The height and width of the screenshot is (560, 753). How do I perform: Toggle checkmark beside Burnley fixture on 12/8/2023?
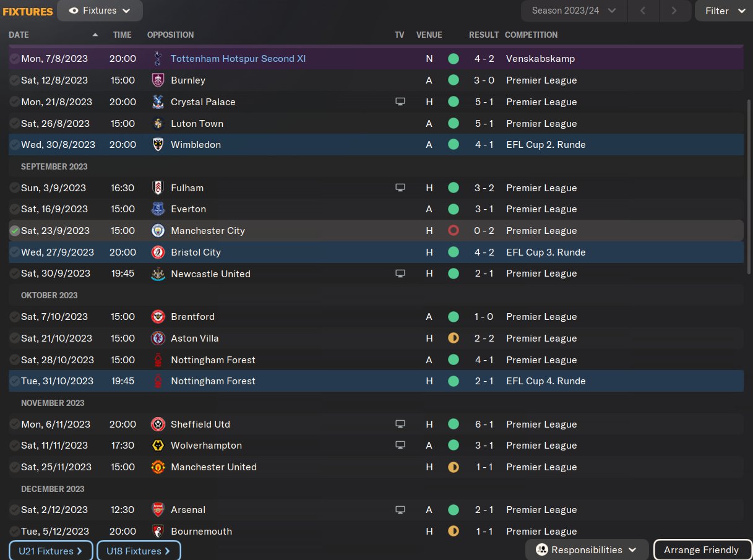coord(14,80)
